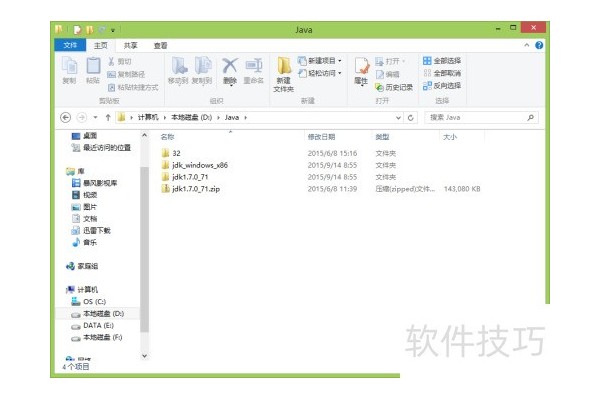Sort by the Type (类型) column header

point(382,137)
